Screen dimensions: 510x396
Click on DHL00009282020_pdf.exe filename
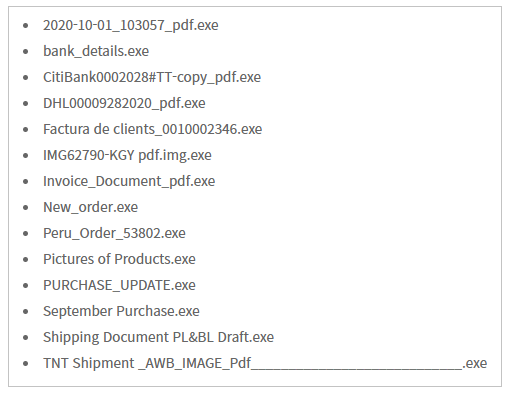point(124,103)
